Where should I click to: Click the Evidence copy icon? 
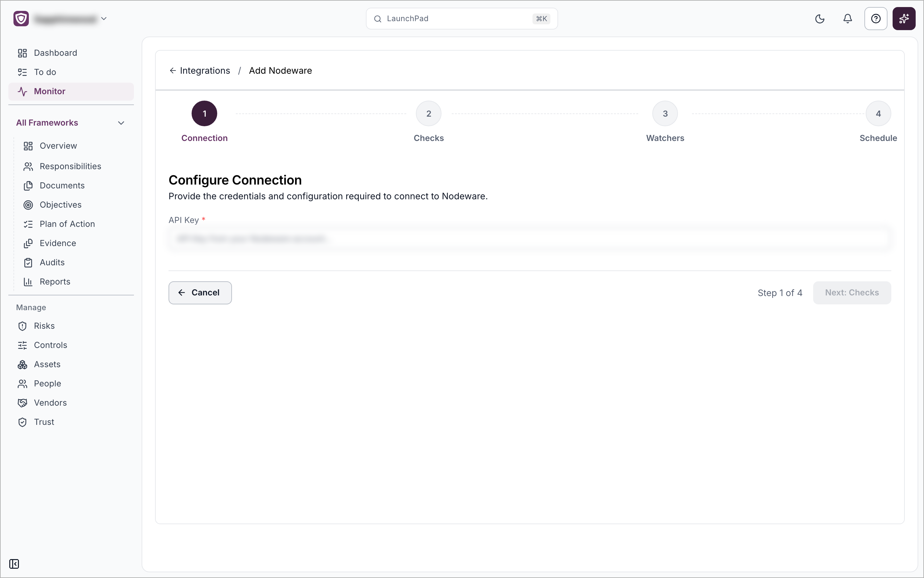pos(28,244)
